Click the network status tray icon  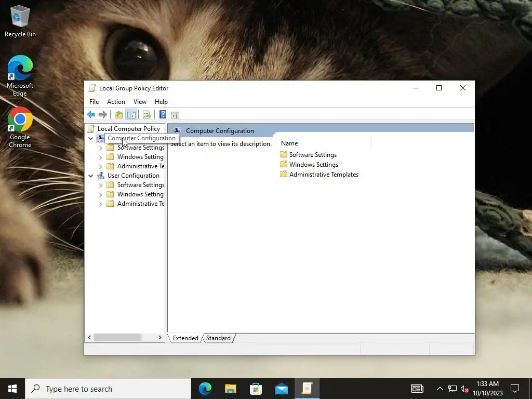coord(453,389)
